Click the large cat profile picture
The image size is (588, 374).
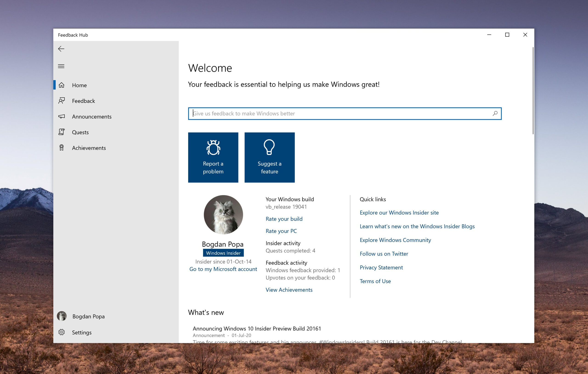(223, 215)
